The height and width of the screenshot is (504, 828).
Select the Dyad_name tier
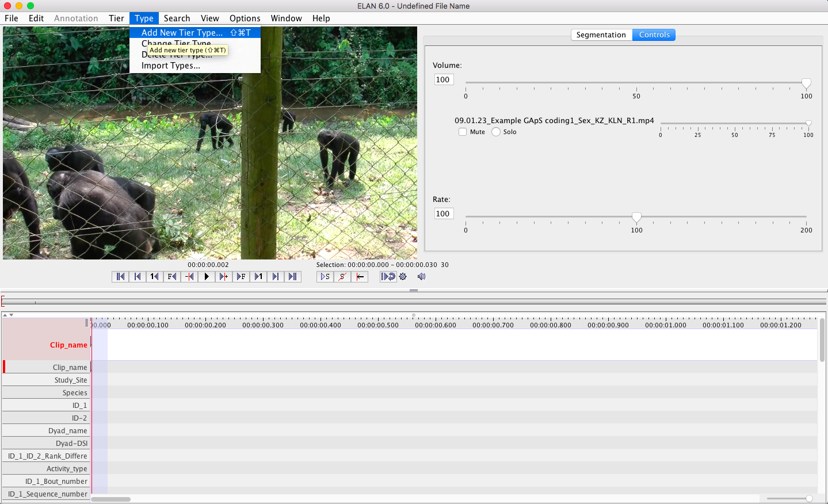46,430
